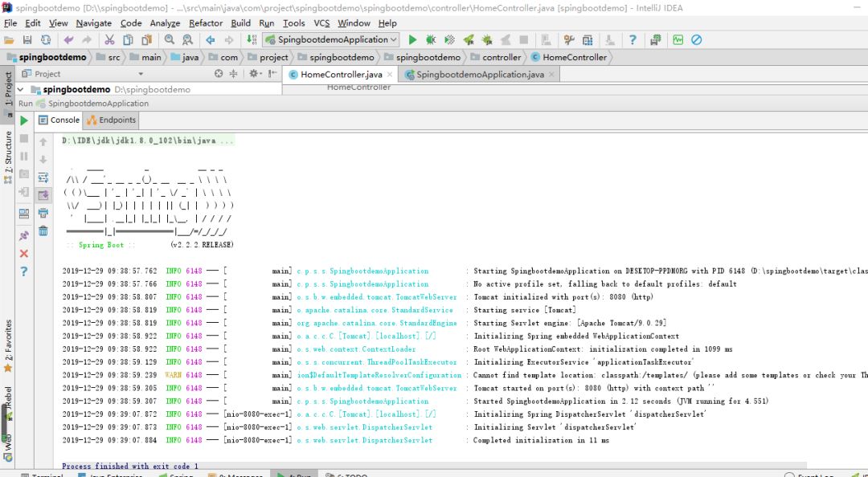Pin the Run tab with the pushpin
This screenshot has width=868, height=477.
click(24, 236)
